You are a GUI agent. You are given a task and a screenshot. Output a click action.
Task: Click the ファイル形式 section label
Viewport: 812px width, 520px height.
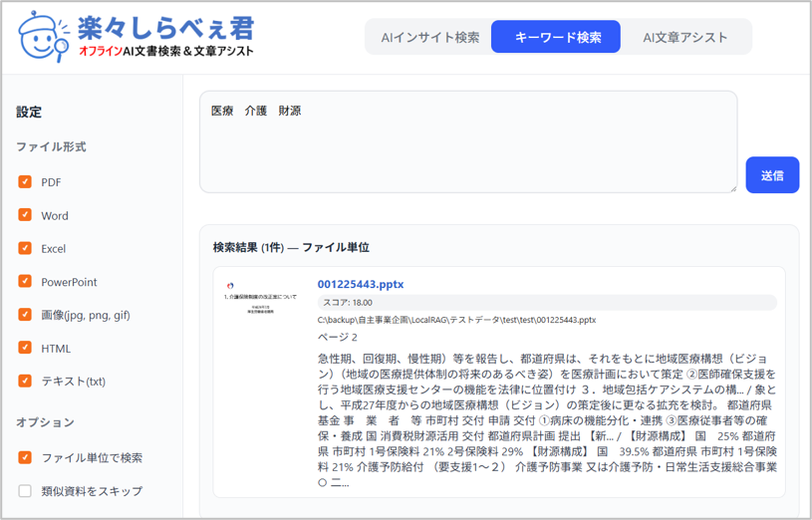tap(51, 146)
